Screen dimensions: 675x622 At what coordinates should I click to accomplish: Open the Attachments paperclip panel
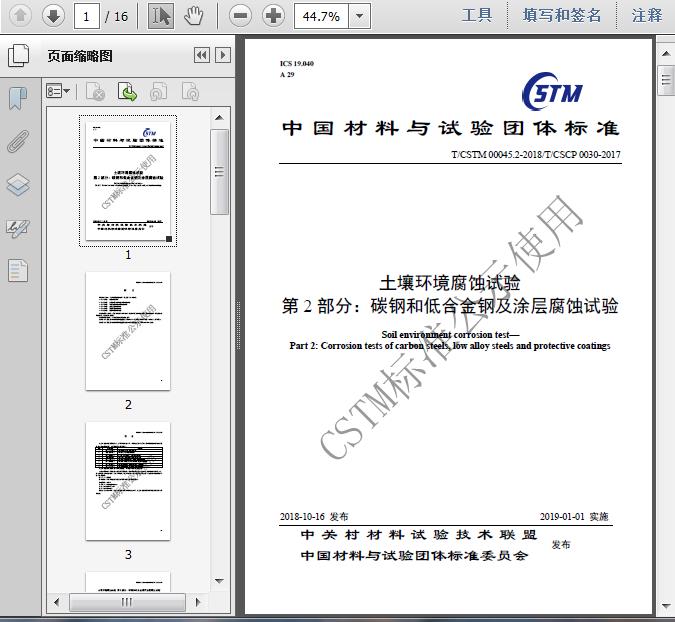[x=18, y=141]
